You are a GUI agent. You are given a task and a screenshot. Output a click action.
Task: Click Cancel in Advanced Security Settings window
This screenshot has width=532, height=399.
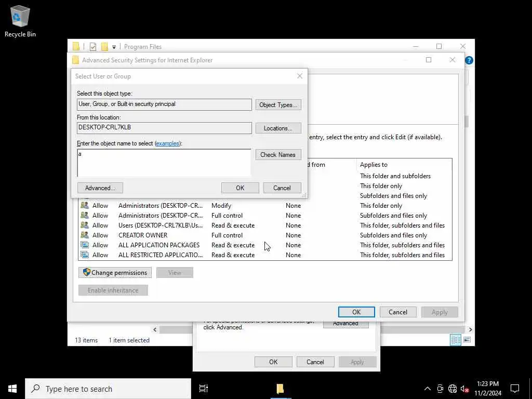398,312
